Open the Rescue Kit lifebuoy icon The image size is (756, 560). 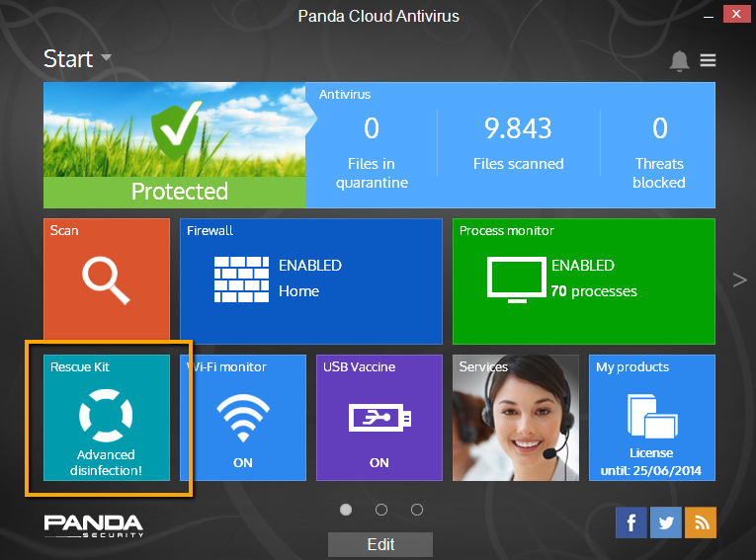[106, 416]
